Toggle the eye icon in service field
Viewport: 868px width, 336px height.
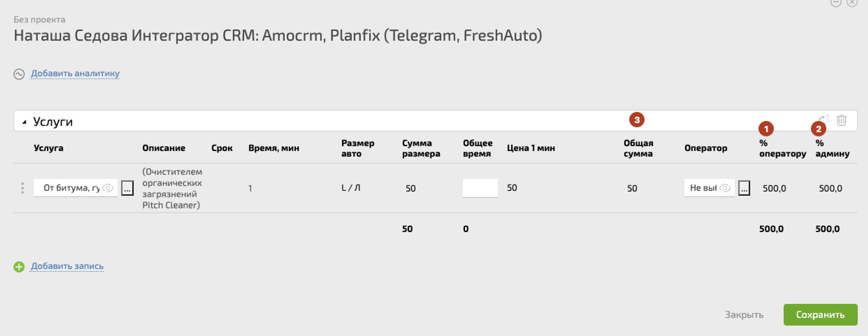pyautogui.click(x=108, y=188)
